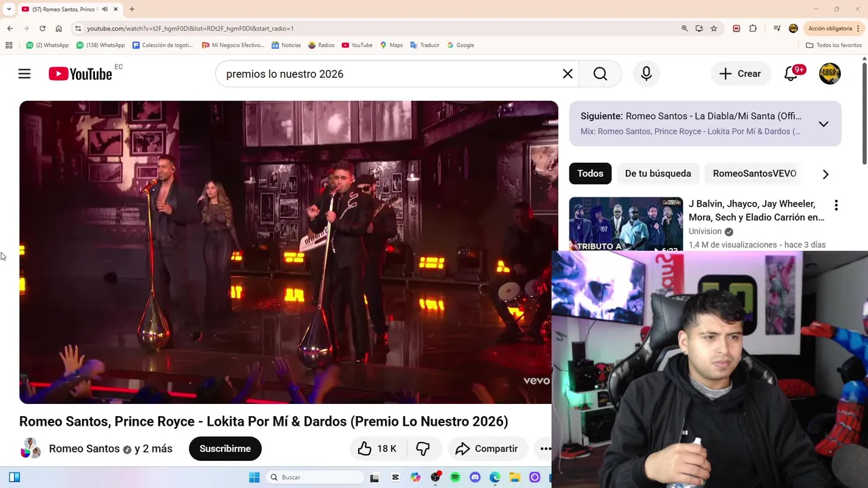This screenshot has height=488, width=868.
Task: Show more filter chips with arrow
Action: point(825,174)
